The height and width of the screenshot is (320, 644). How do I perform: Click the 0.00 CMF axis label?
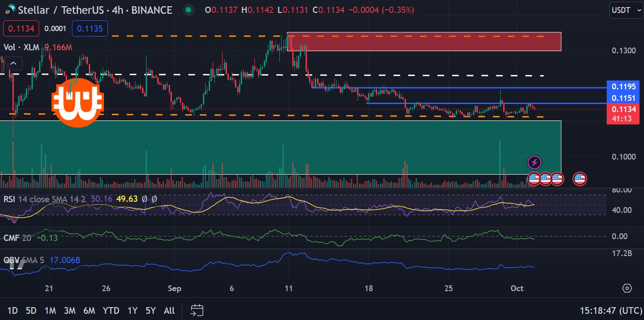(x=620, y=236)
